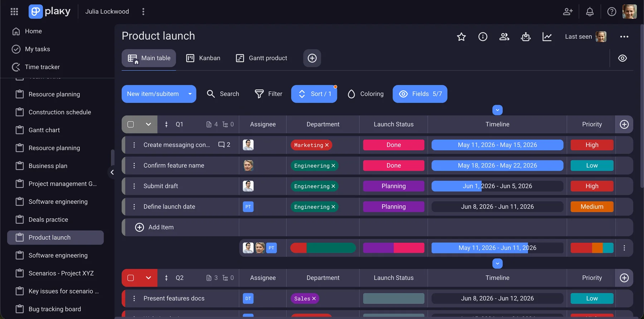Image resolution: width=644 pixels, height=319 pixels.
Task: Open the Filter options
Action: (268, 94)
